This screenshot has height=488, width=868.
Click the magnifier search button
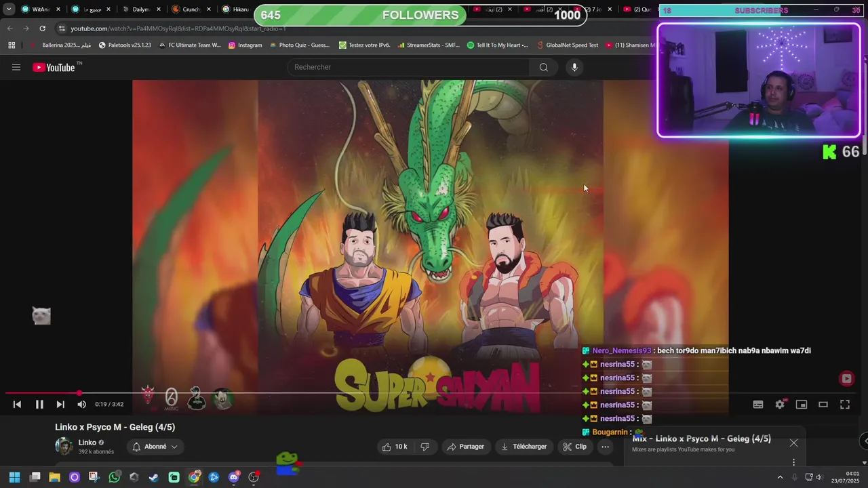point(543,67)
